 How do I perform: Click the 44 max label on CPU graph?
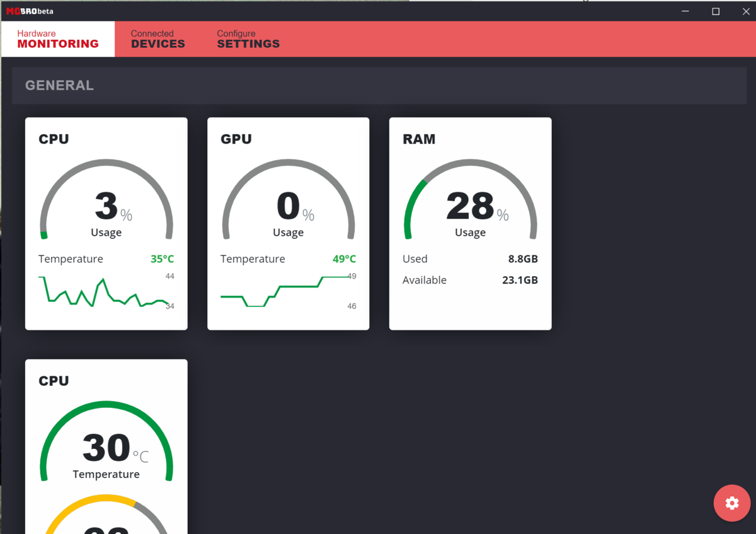point(169,276)
